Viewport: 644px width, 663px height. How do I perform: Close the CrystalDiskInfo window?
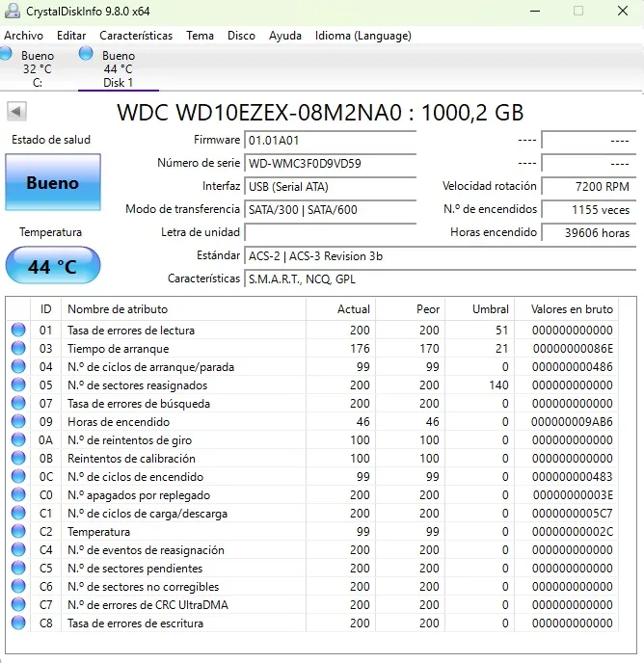[623, 11]
